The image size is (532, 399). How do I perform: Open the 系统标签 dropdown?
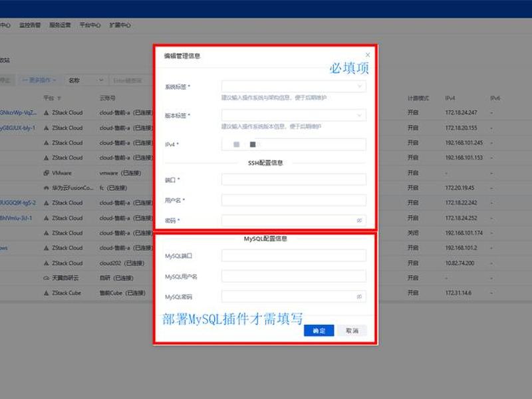[x=293, y=86]
